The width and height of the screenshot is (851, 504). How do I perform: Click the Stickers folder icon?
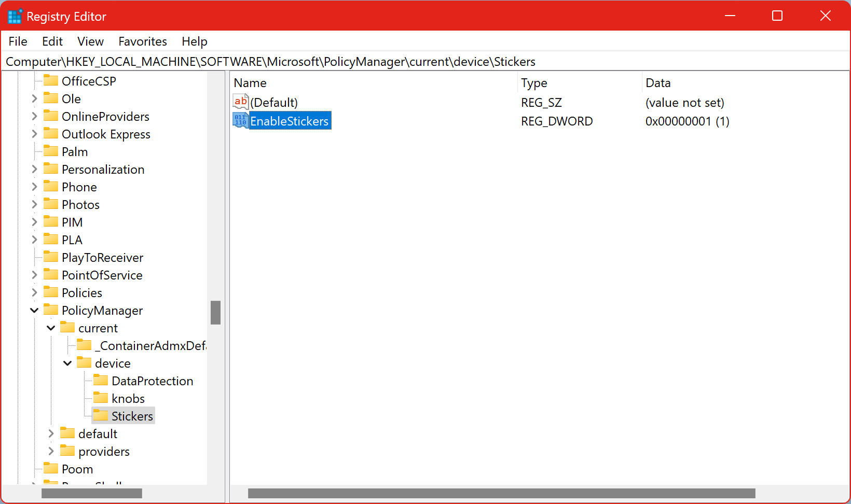(101, 415)
